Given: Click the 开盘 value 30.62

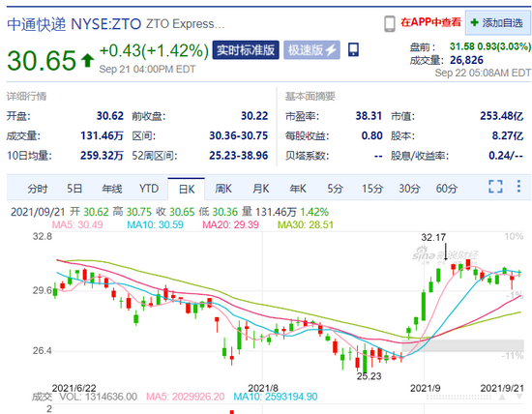Looking at the screenshot, I should (110, 116).
